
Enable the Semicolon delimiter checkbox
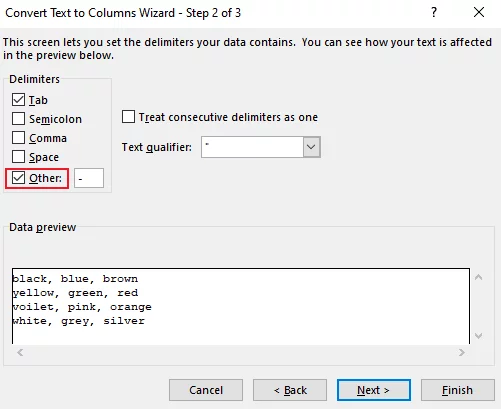click(x=18, y=119)
